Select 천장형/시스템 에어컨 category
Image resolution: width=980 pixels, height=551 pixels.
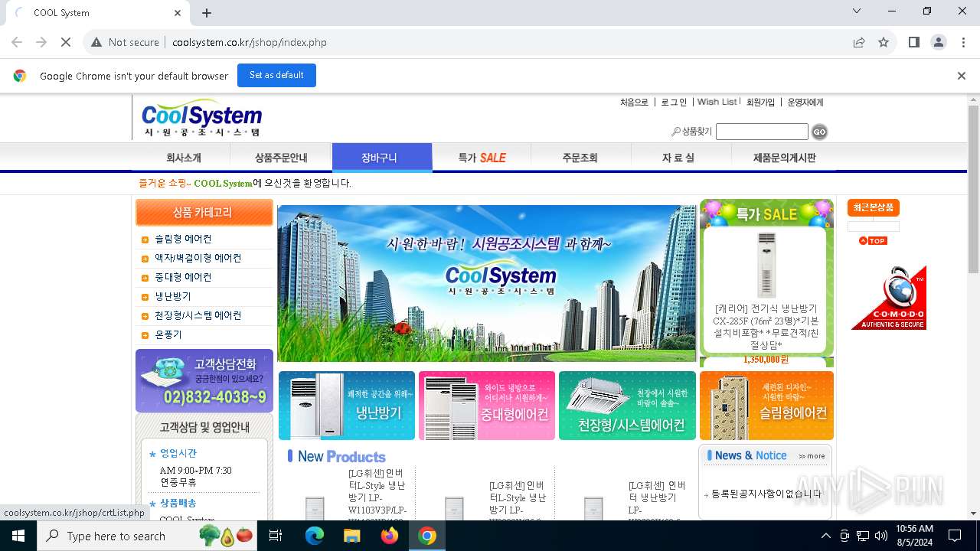click(198, 315)
